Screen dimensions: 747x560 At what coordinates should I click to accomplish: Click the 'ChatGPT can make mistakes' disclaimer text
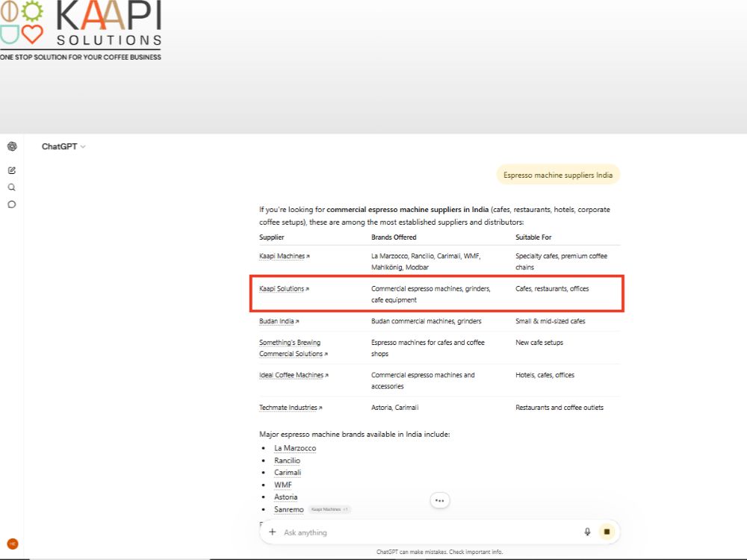click(440, 552)
